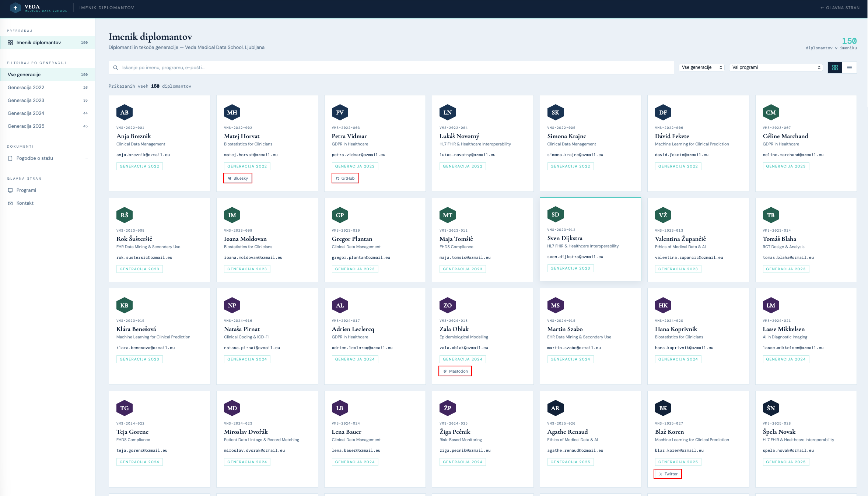Switch to grid view icon

coord(835,67)
